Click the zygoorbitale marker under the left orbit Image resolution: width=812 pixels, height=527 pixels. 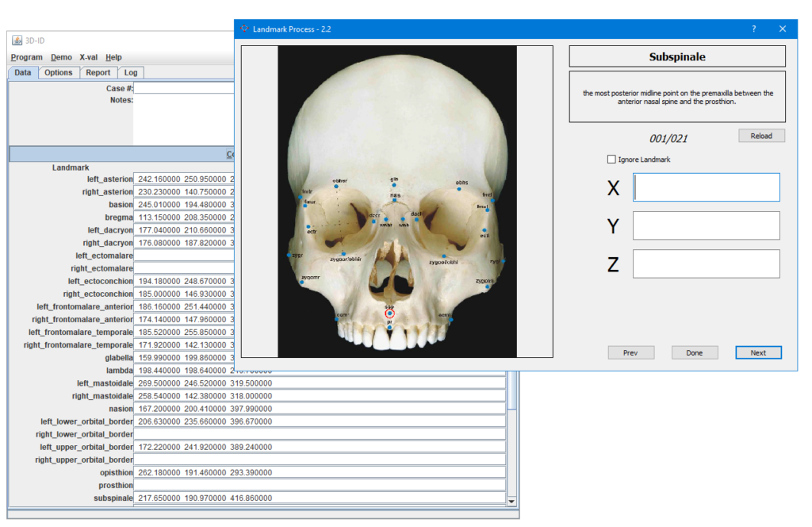343,254
